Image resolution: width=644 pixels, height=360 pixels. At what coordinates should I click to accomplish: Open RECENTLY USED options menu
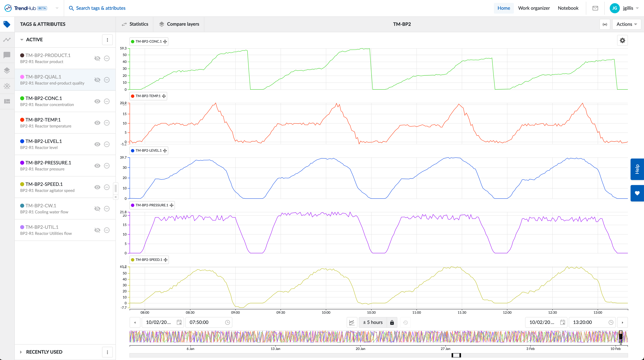click(107, 352)
